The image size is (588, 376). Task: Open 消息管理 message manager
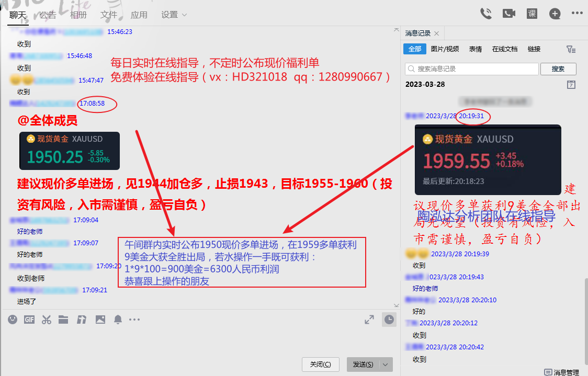(x=562, y=372)
